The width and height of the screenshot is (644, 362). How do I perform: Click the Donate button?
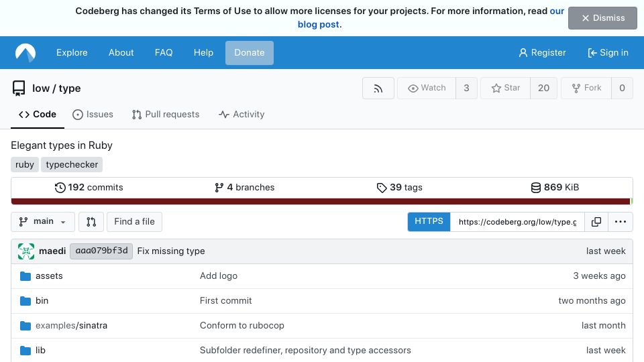pos(250,53)
